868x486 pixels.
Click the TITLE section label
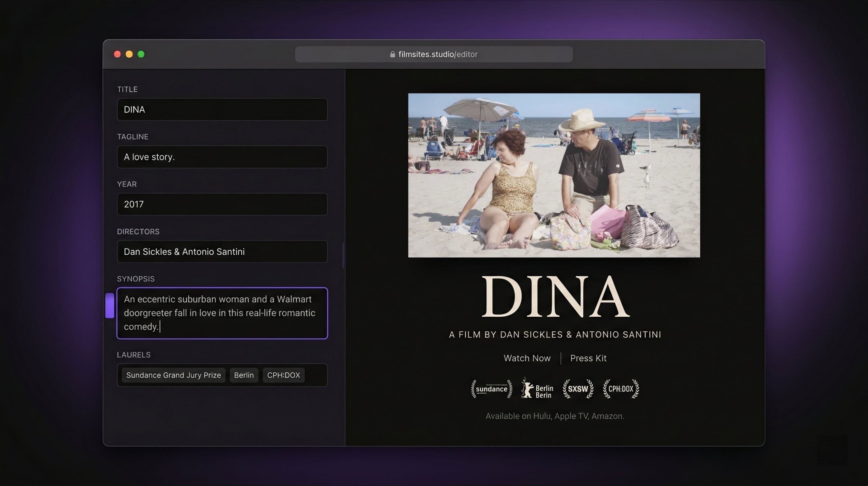(x=127, y=89)
